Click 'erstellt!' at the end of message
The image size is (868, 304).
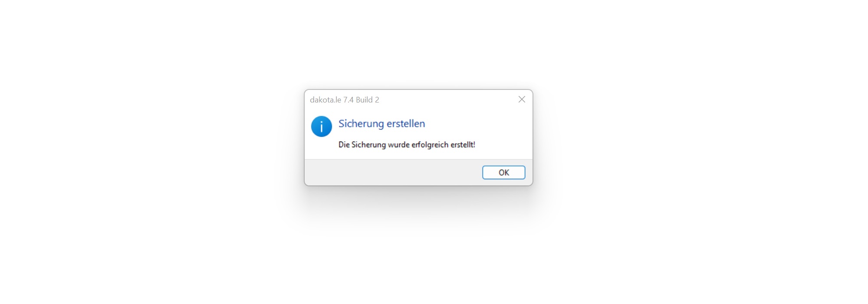pos(463,145)
